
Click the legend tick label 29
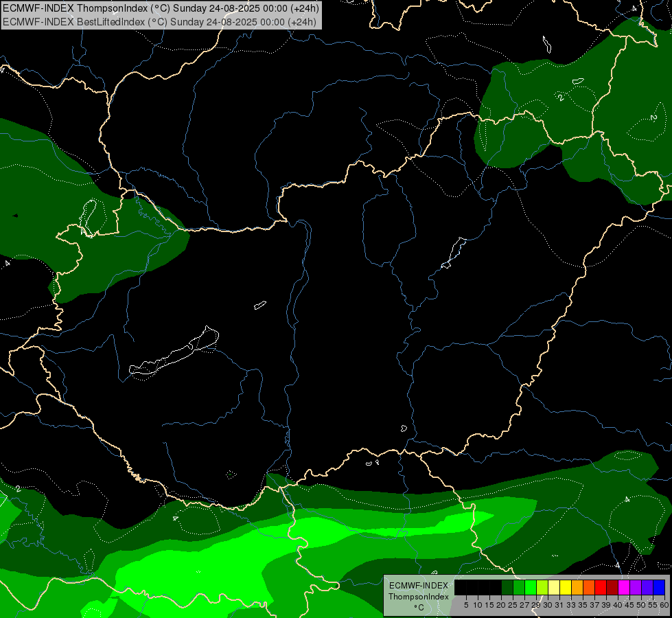(536, 605)
